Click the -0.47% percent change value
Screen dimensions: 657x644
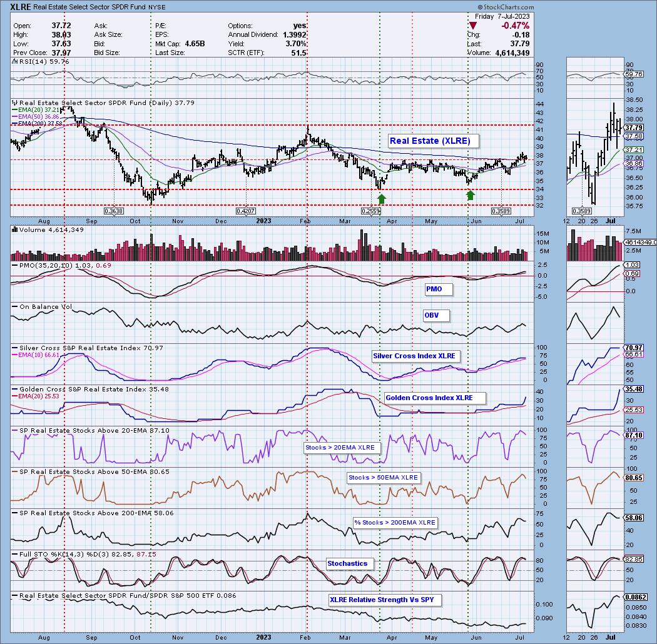coord(515,26)
